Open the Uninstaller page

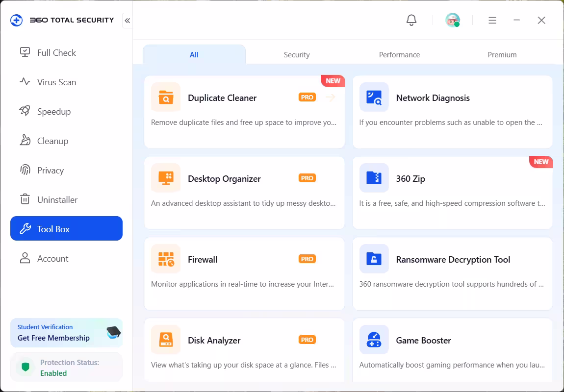coord(66,199)
